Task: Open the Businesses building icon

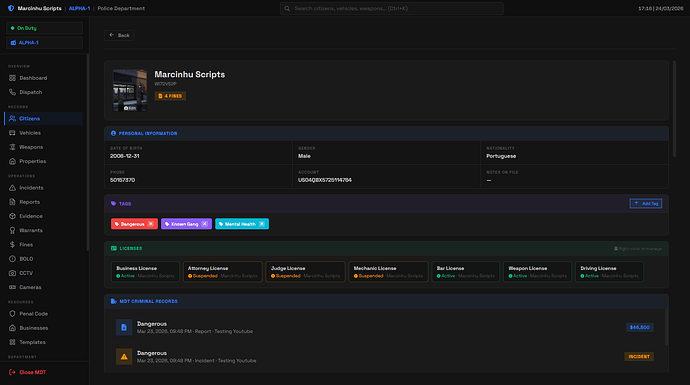Action: (x=12, y=328)
